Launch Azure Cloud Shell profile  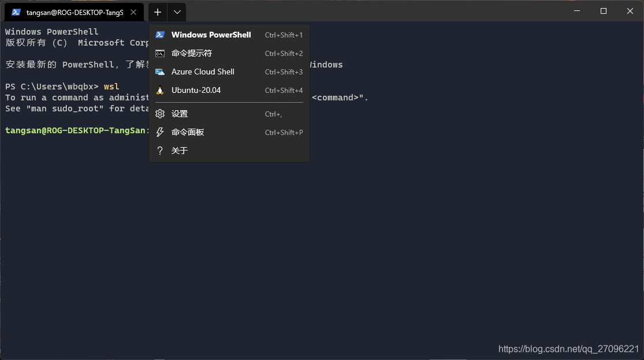coord(229,72)
